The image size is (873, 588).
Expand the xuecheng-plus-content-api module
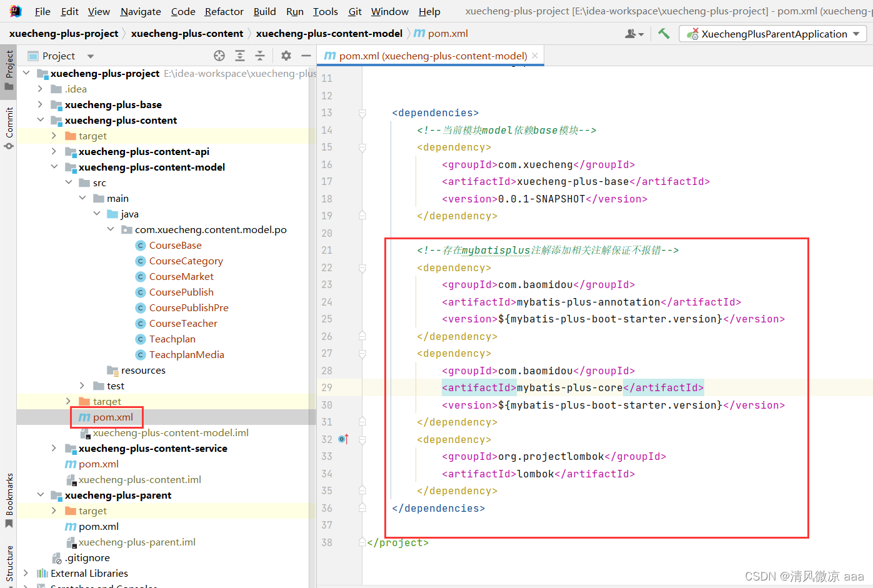54,151
